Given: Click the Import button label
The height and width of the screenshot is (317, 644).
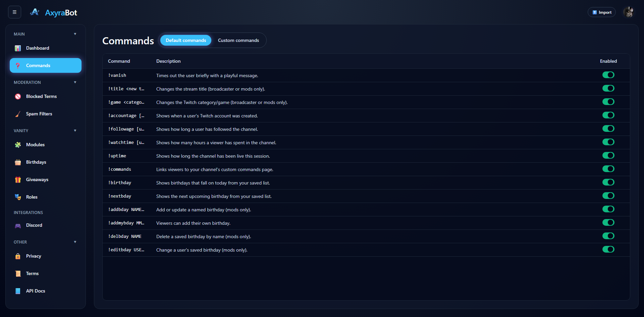Looking at the screenshot, I should coord(605,12).
